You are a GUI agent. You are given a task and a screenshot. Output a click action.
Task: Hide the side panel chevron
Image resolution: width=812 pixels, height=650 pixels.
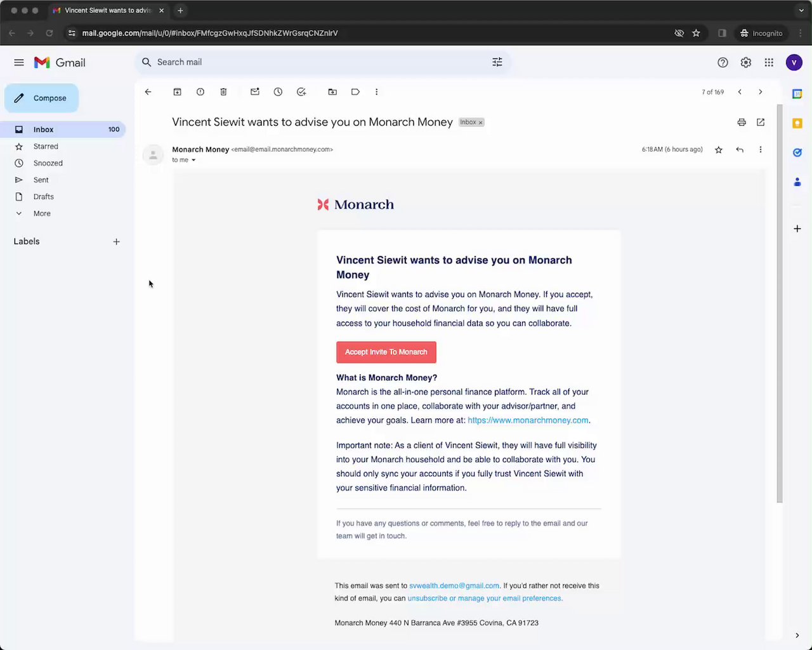[797, 635]
